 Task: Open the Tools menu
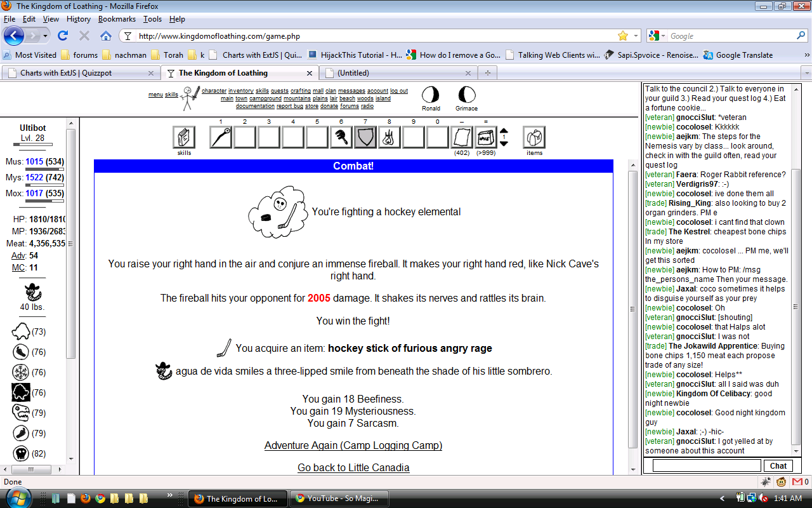(152, 19)
